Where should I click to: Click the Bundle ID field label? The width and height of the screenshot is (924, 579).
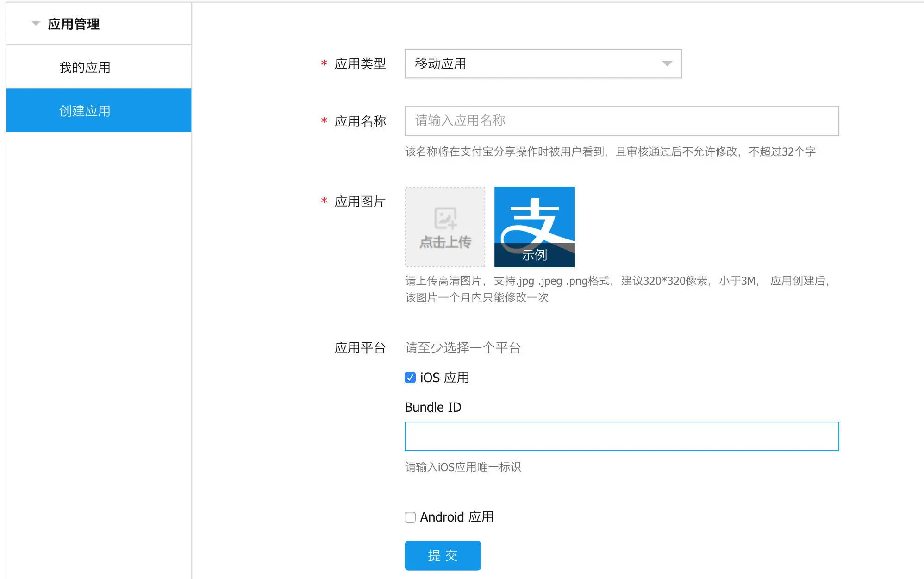tap(433, 407)
